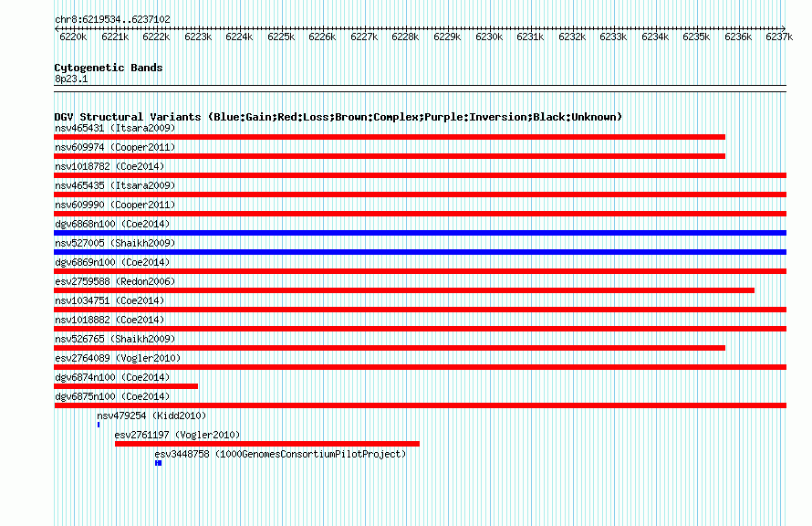Click the 6220k ruler position

click(x=73, y=37)
